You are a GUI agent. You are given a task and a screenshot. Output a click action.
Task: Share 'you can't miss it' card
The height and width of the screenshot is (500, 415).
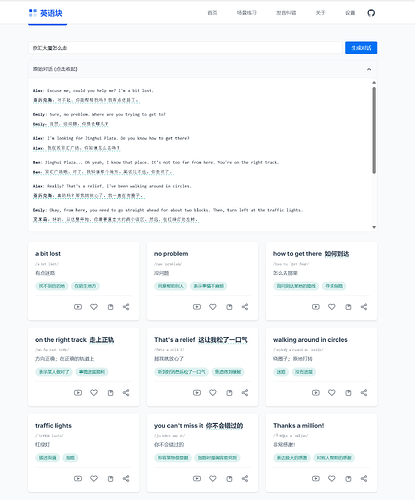pyautogui.click(x=245, y=479)
